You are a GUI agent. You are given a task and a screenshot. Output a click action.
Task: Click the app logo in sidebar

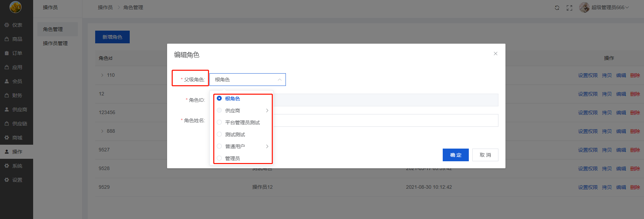tap(16, 7)
